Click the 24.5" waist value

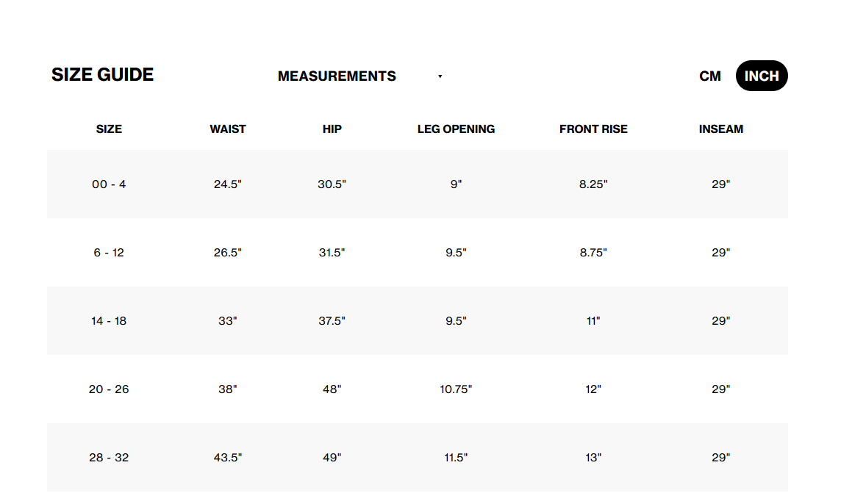[x=228, y=184]
